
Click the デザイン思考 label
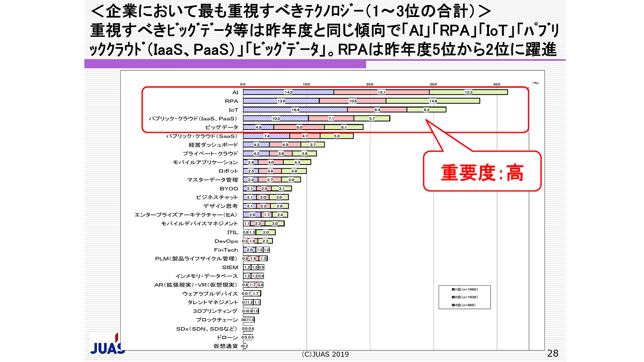pyautogui.click(x=221, y=206)
